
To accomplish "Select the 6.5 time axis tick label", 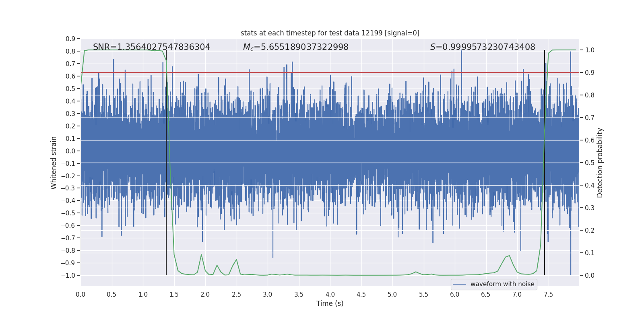I will (x=486, y=294).
